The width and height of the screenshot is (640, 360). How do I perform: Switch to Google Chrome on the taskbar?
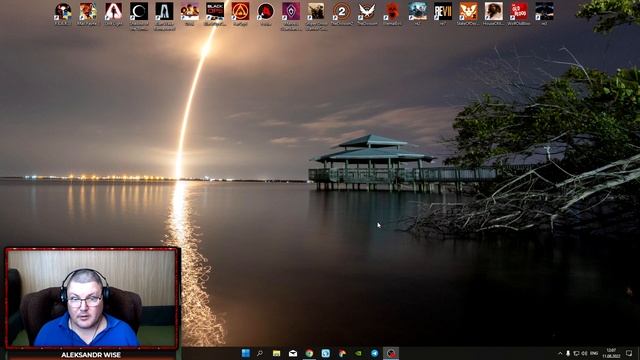(309, 353)
